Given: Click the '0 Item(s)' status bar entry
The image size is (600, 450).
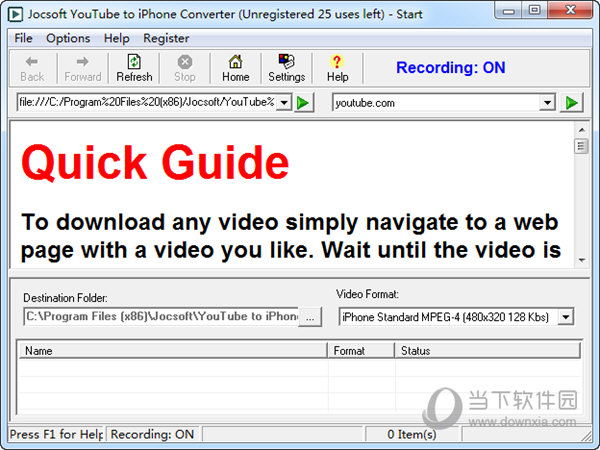Looking at the screenshot, I should point(412,434).
